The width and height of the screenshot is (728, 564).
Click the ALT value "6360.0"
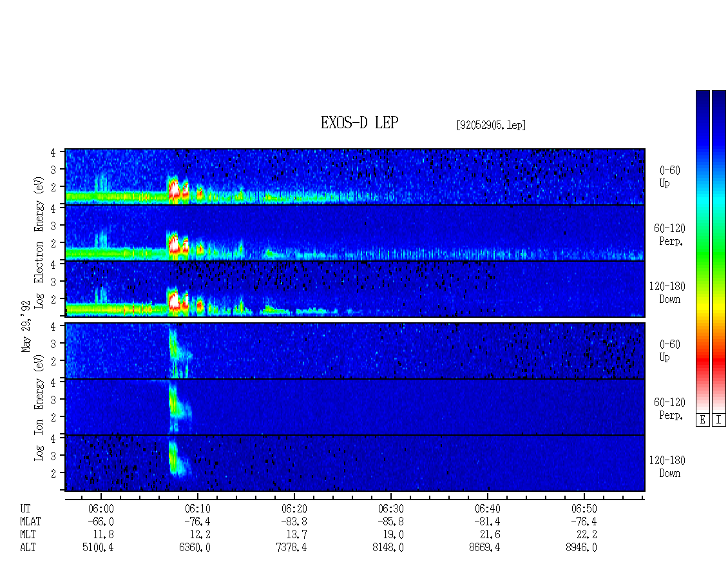195,548
